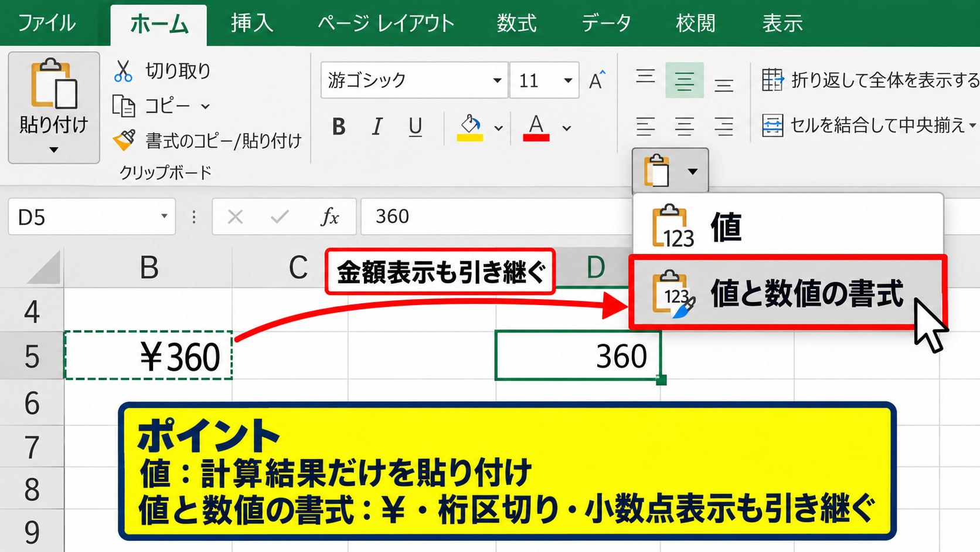
Task: Align cell text right
Action: (x=724, y=126)
